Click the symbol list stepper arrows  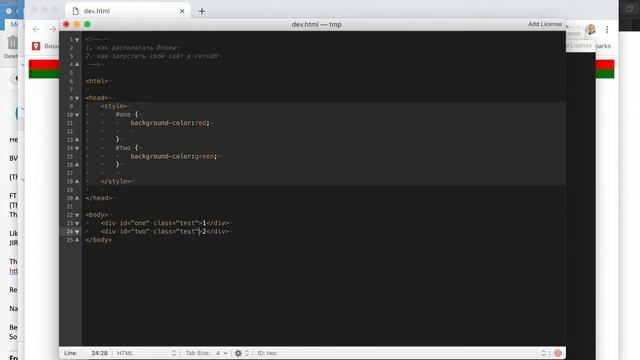coord(543,353)
